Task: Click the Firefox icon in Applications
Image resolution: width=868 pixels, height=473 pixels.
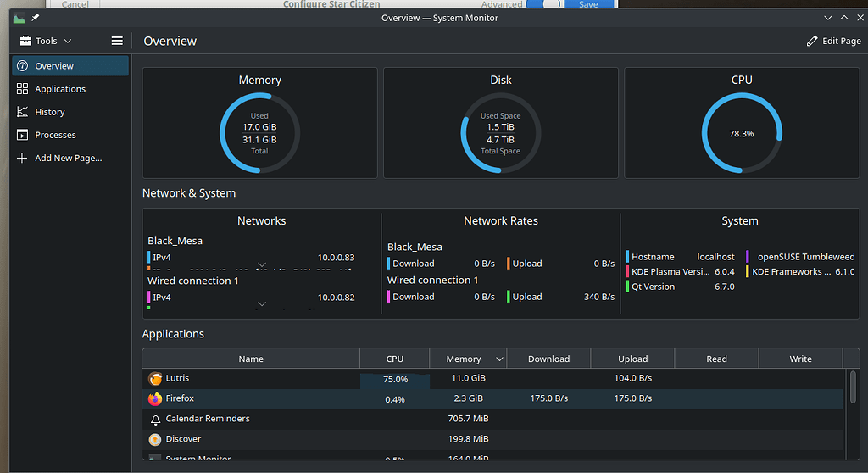Action: (x=155, y=398)
